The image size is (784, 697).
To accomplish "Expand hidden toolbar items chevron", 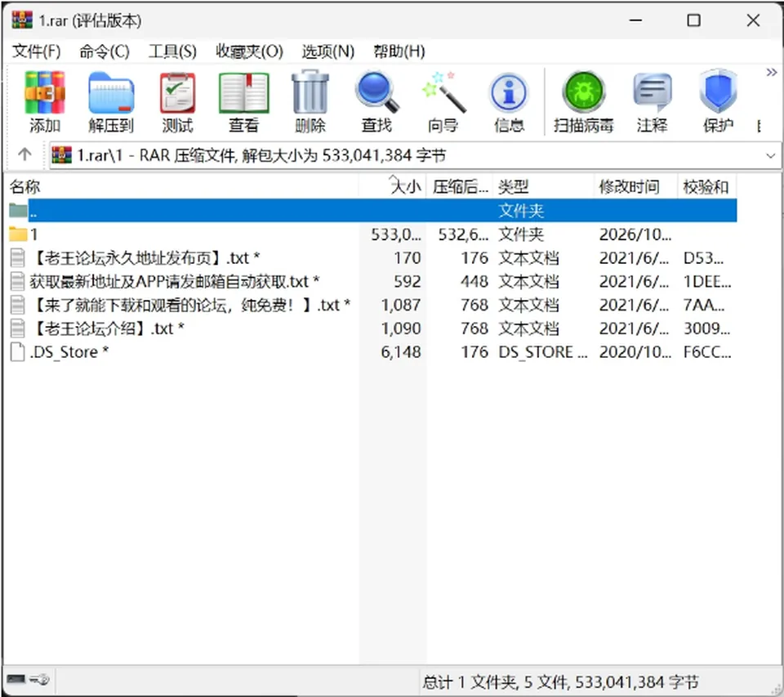I will pos(772,73).
